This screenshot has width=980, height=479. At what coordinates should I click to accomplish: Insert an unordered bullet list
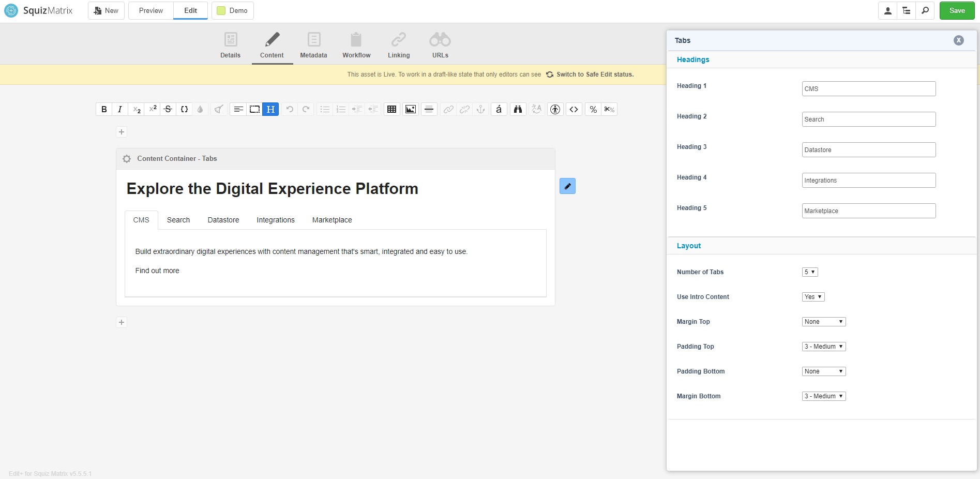(325, 109)
